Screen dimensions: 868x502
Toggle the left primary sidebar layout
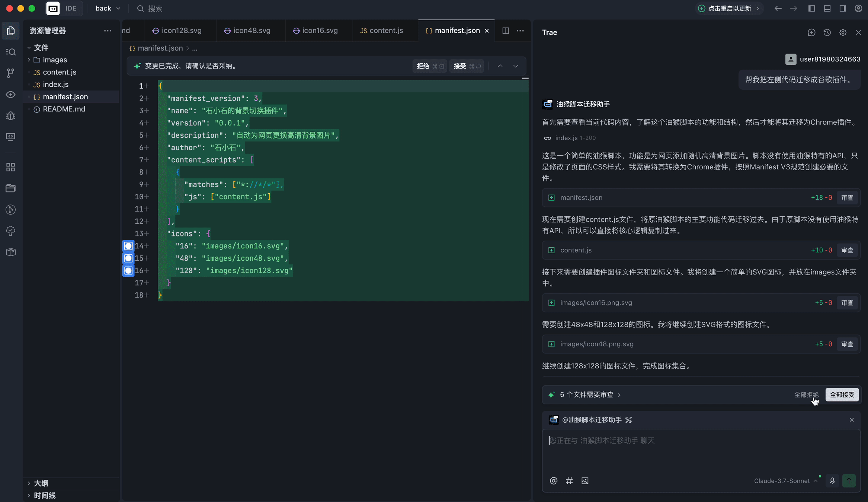pyautogui.click(x=811, y=9)
